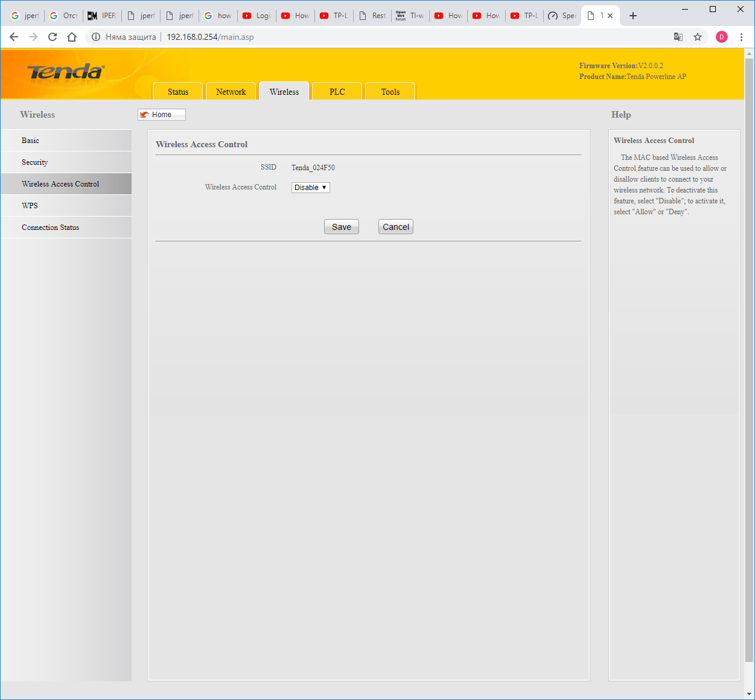Viewport: 755px width, 700px height.
Task: Open WPS in the sidebar
Action: coord(66,206)
